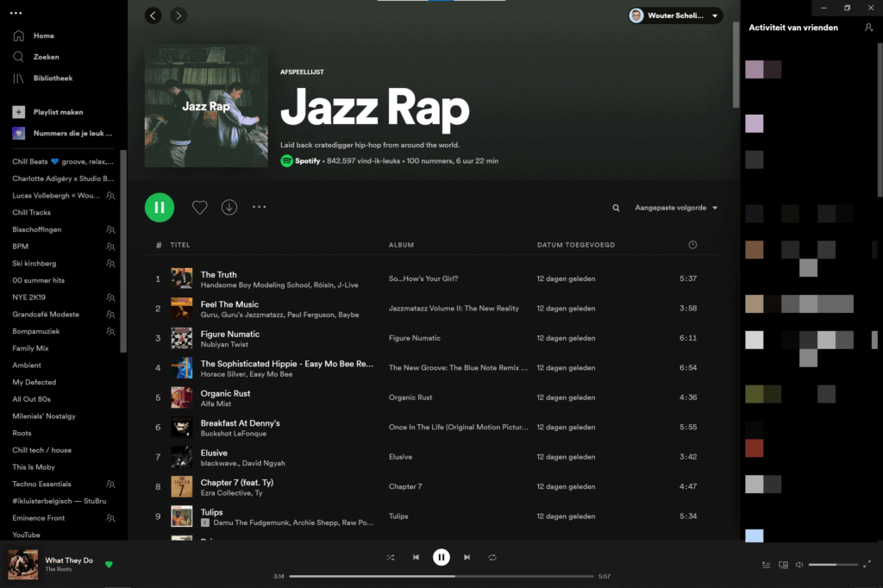
Task: Open Chill Tracks playlist
Action: tap(32, 213)
